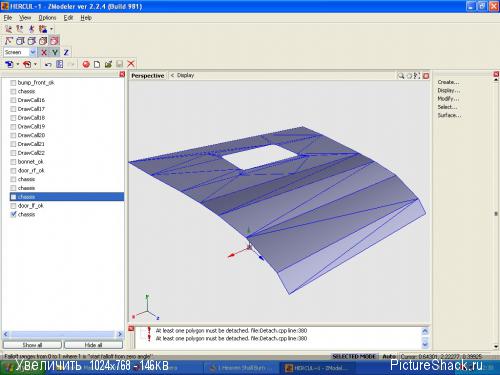Create a new blank document

point(97,64)
